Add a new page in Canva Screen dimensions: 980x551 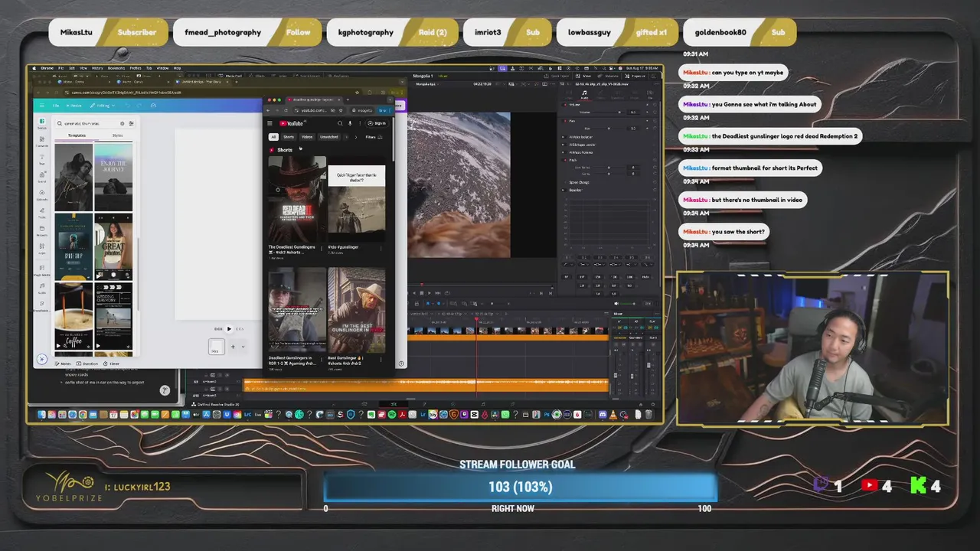[233, 347]
